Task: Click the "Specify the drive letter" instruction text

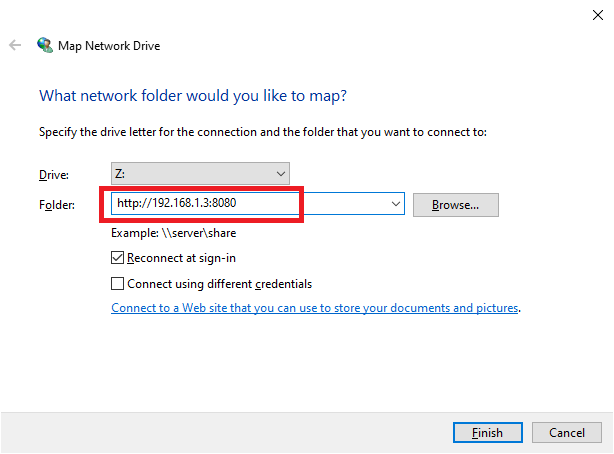Action: [262, 132]
